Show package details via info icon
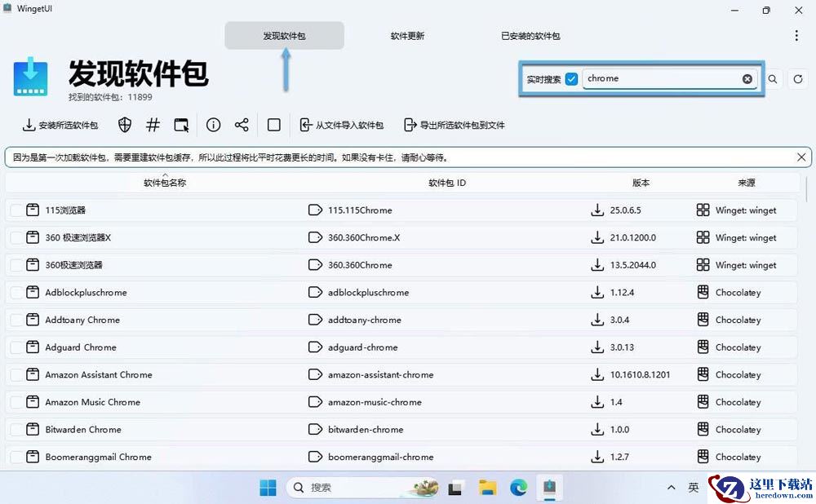 (213, 125)
